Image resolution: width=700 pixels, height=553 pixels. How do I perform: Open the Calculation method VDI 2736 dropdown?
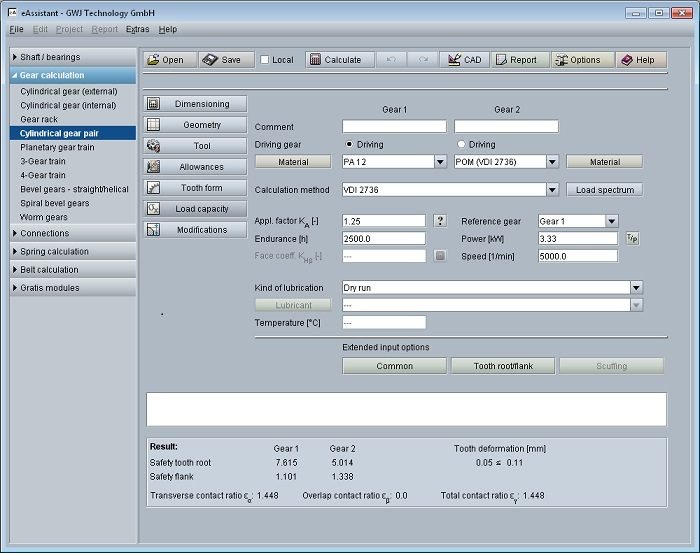tap(551, 190)
